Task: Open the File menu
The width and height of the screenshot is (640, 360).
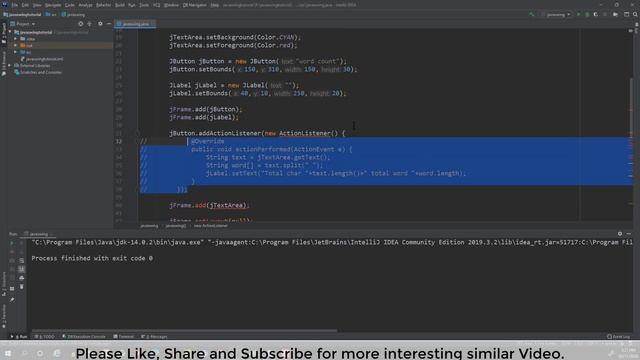Action: (x=15, y=5)
